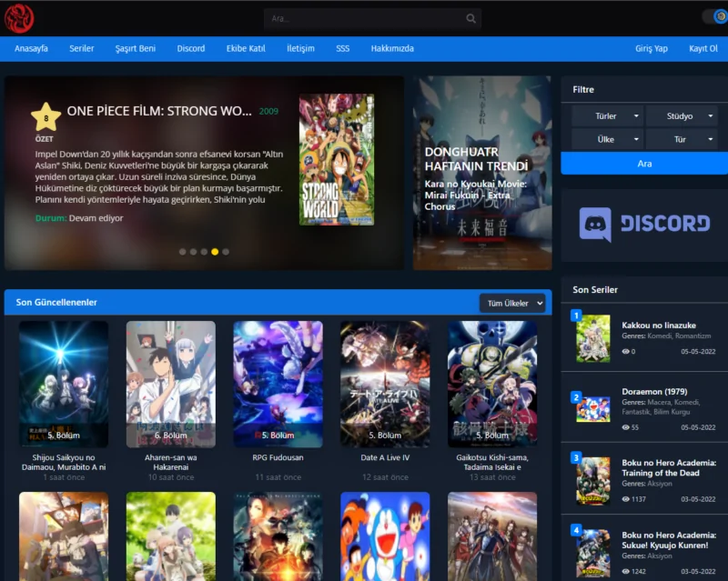Open the İletişim page

click(x=300, y=48)
